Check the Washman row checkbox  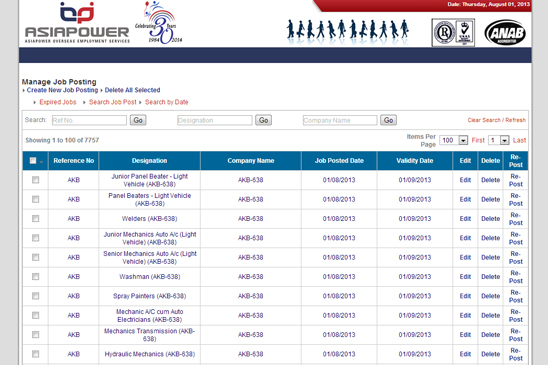(35, 277)
